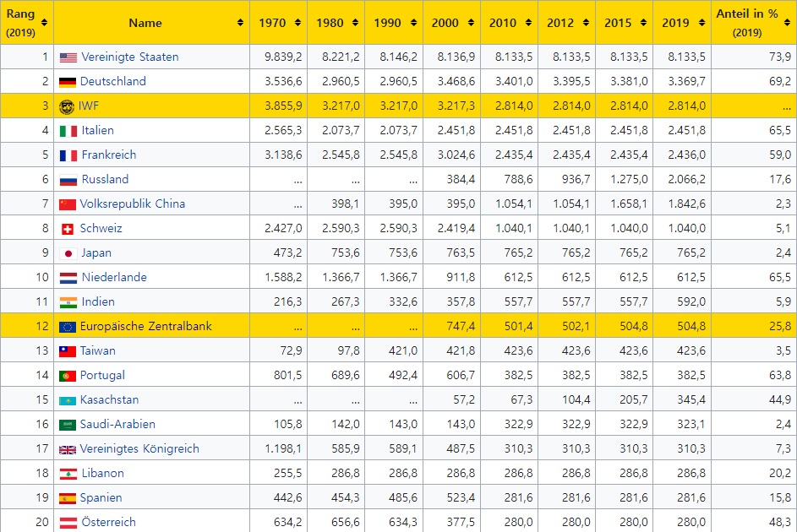Open the Italien link
Screen dimensions: 797x532
tap(97, 130)
